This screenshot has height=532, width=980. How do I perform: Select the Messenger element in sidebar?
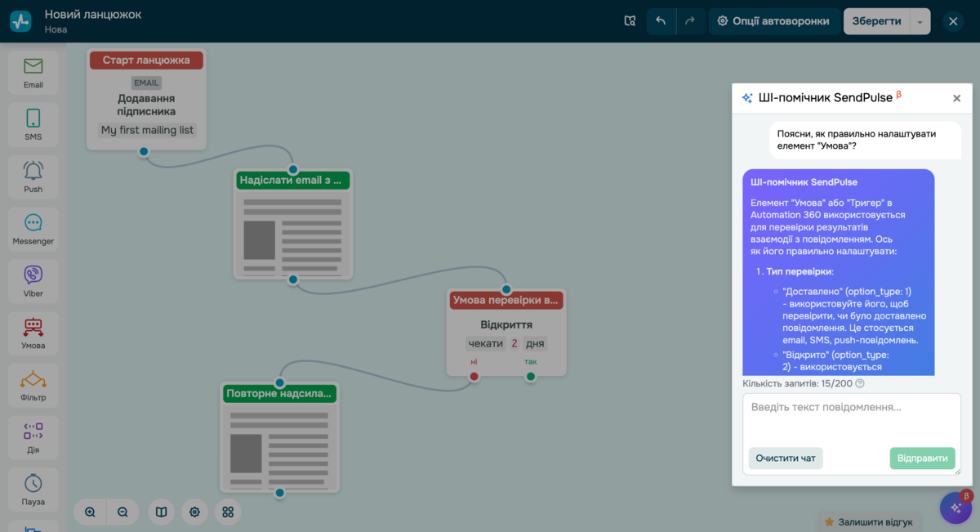33,230
